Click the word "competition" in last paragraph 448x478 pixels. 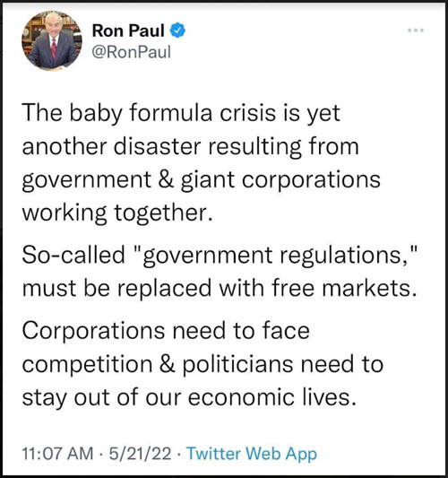[x=87, y=366]
